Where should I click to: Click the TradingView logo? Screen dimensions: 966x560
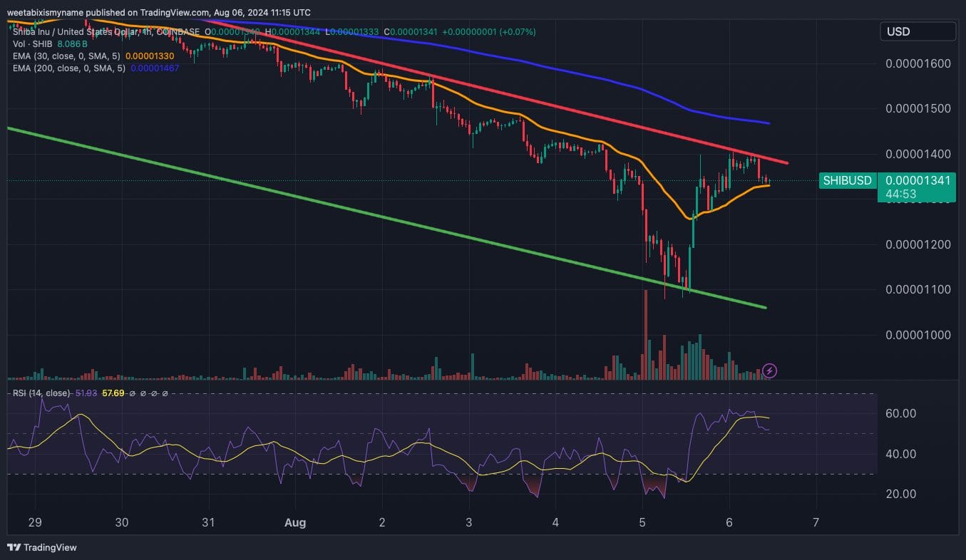tap(42, 547)
